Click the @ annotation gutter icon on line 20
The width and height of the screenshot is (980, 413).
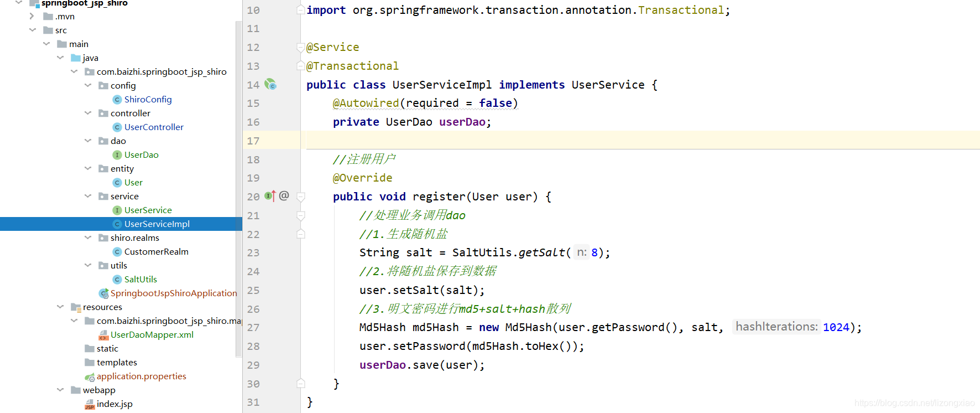click(284, 195)
